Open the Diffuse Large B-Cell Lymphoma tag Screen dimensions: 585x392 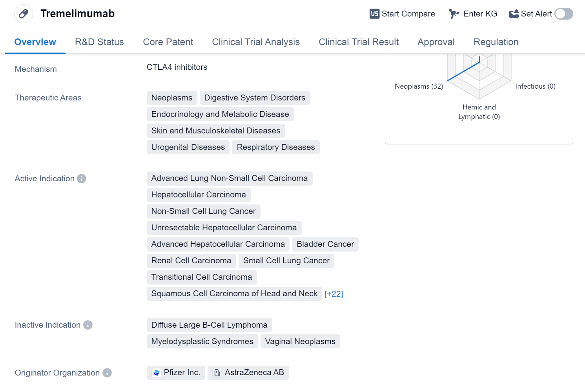[209, 325]
